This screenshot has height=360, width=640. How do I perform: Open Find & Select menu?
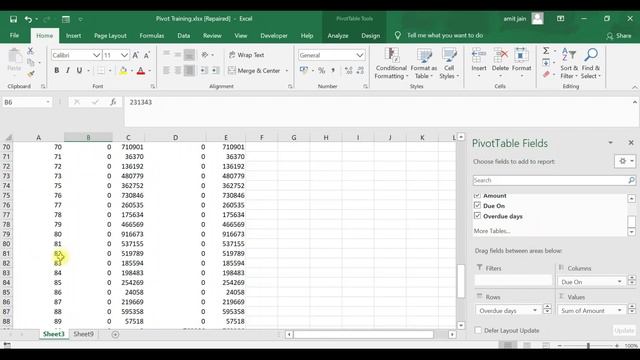point(591,63)
